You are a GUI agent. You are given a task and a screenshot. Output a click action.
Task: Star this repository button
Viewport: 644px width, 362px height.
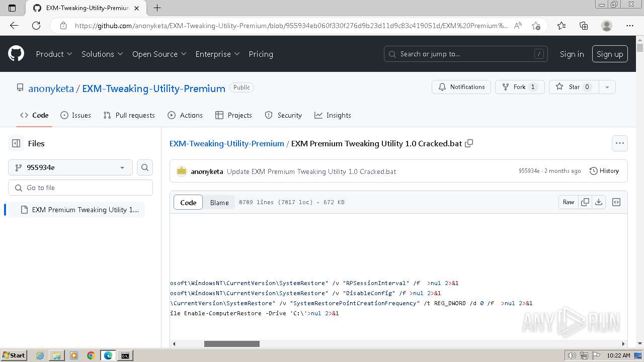tap(574, 87)
